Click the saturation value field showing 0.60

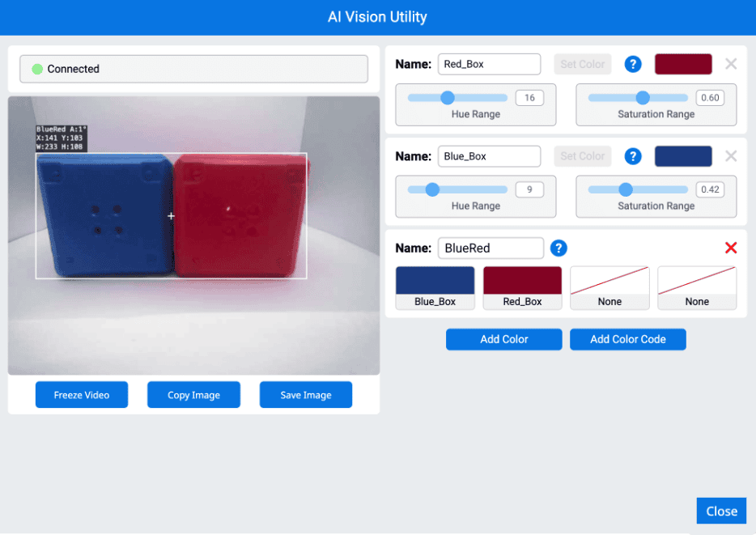710,98
